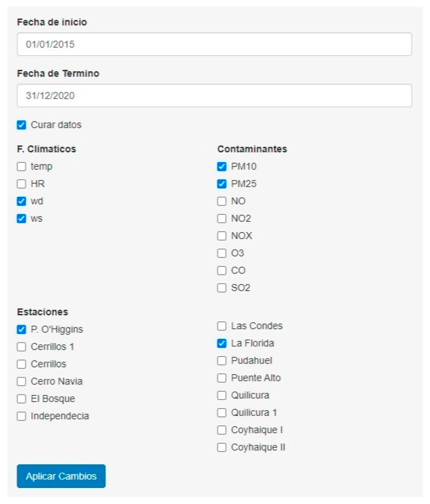
Task: Deselect the La Florida station checkbox
Action: pos(221,343)
